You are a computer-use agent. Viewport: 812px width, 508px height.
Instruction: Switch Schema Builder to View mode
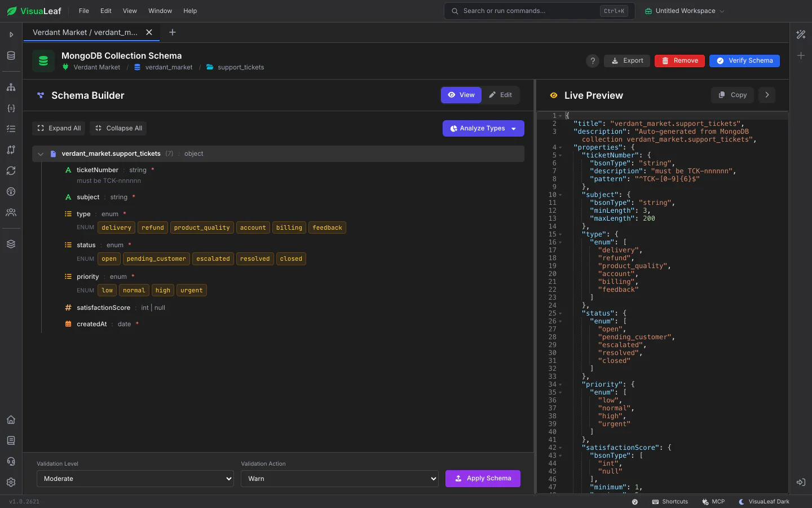click(461, 95)
